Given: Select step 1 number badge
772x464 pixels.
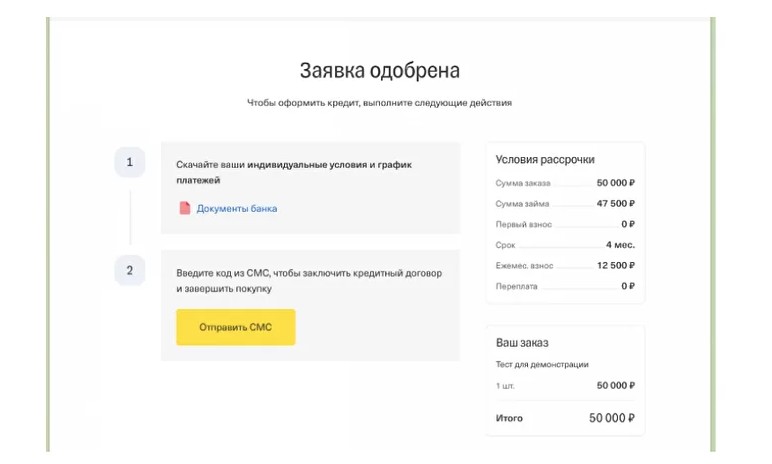Looking at the screenshot, I should 129,162.
